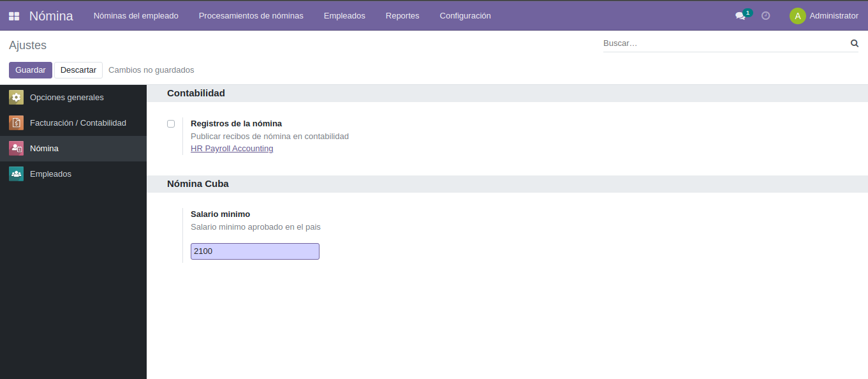Click the Empleados sidebar icon
The image size is (868, 379).
16,174
